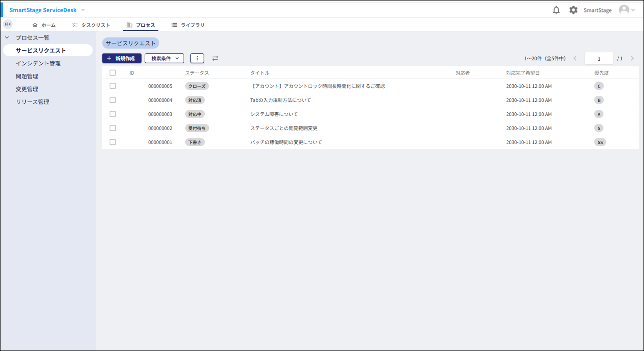Go to previous page arrow
This screenshot has height=351, width=644.
[575, 59]
